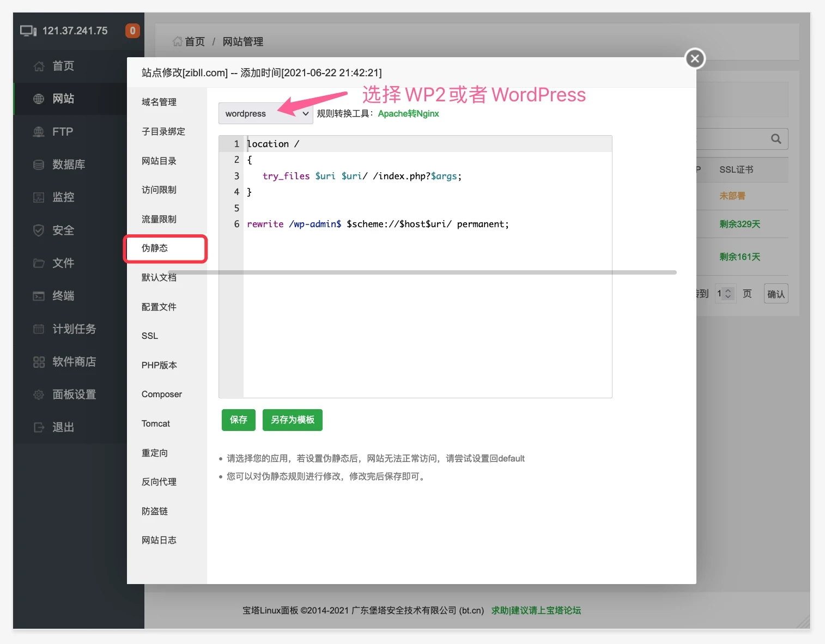Switch to the 伪静态 tab
Image resolution: width=825 pixels, height=644 pixels.
point(155,248)
